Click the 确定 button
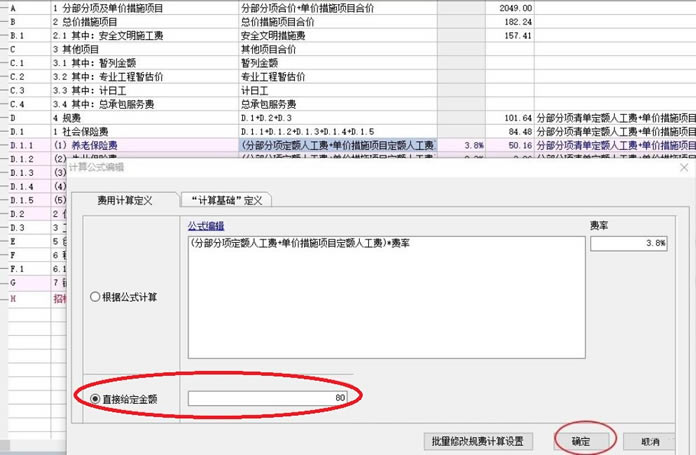 click(581, 441)
